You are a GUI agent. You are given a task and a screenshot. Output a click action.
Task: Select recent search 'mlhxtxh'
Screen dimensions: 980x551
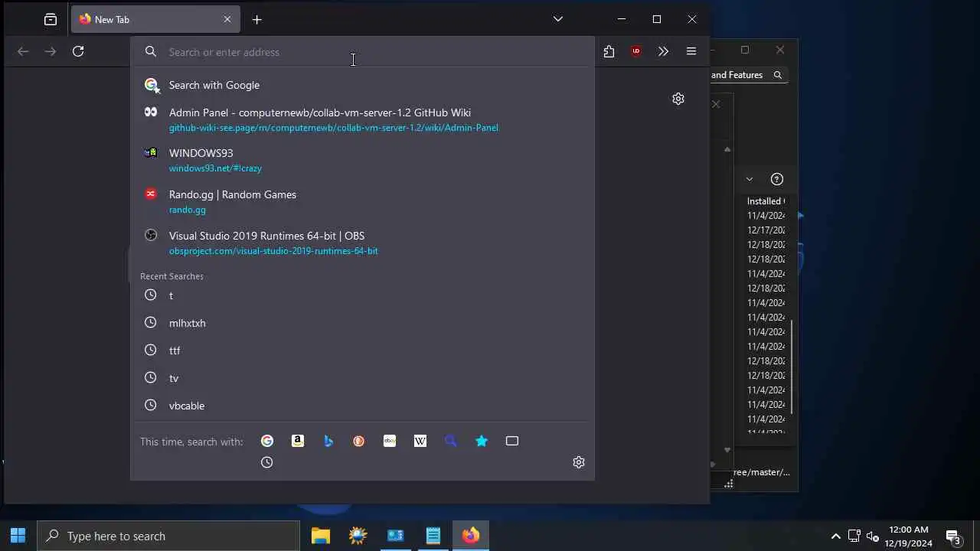tap(362, 323)
